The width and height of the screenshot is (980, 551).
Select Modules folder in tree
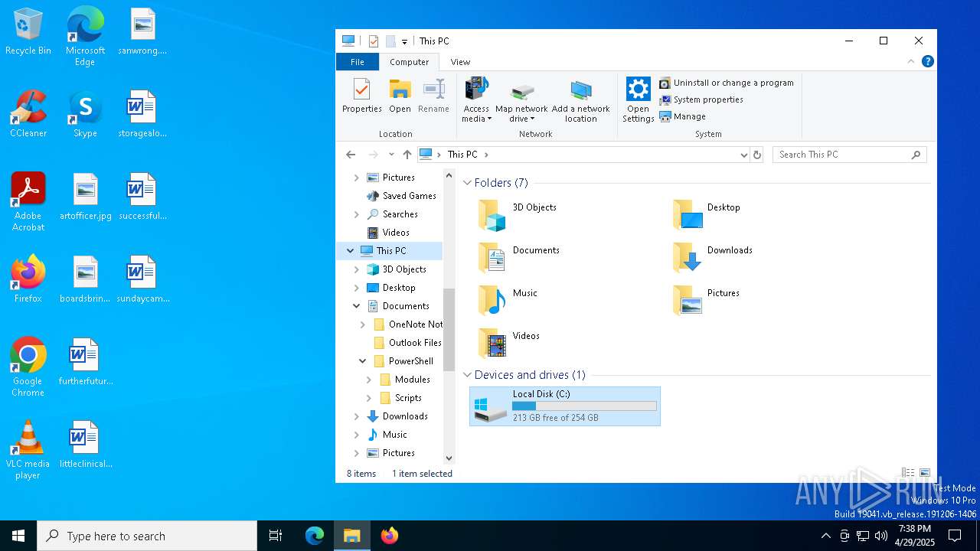[x=405, y=380]
